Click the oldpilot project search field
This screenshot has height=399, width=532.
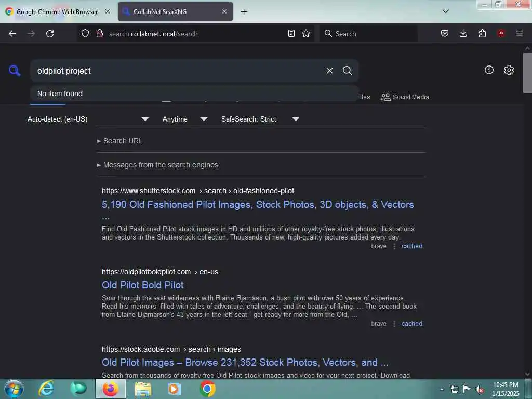tap(177, 71)
